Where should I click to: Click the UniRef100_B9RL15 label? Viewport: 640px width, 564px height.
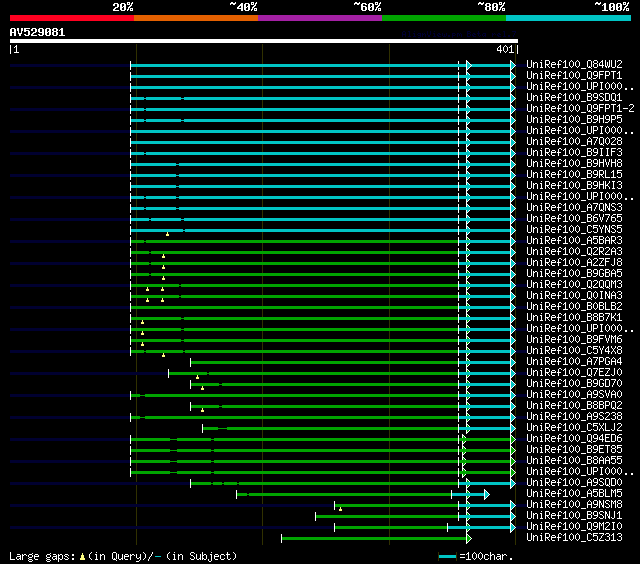click(x=574, y=175)
